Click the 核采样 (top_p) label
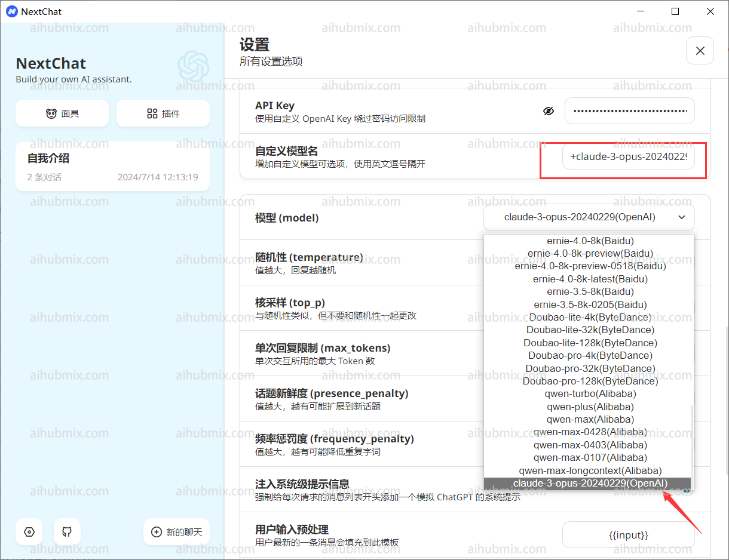 coord(290,303)
